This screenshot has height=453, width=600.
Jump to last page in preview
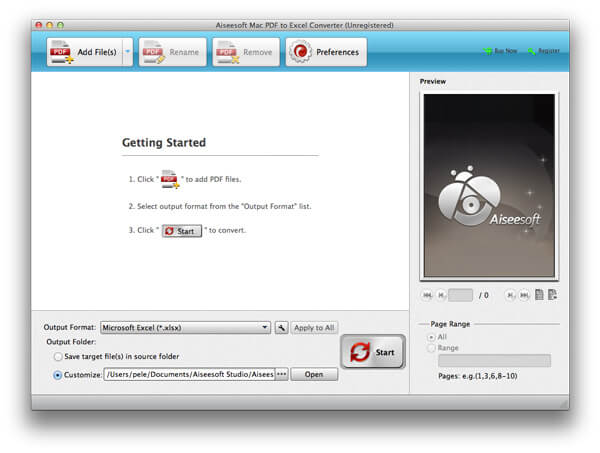click(524, 295)
